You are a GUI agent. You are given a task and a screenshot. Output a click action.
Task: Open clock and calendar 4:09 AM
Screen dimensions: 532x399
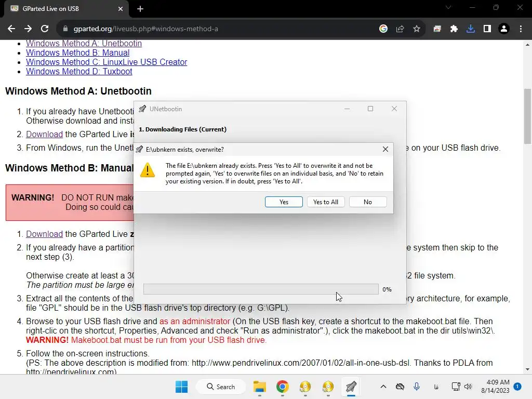tap(495, 387)
